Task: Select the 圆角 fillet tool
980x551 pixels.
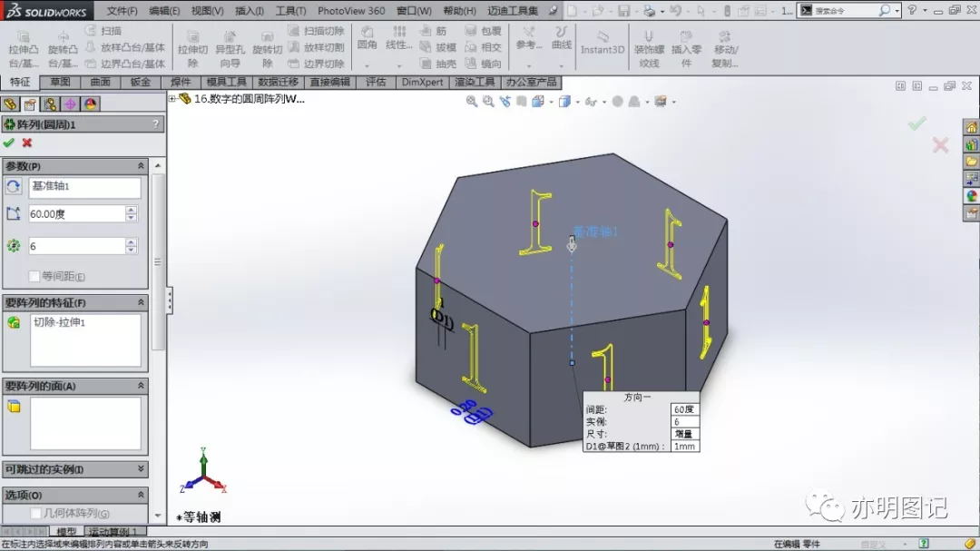Action: click(x=367, y=37)
